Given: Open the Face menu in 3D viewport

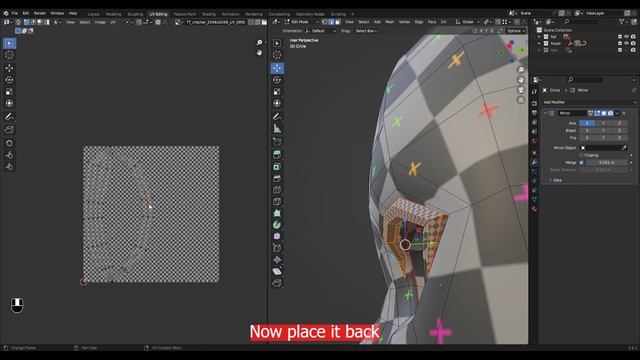Looking at the screenshot, I should click(432, 22).
